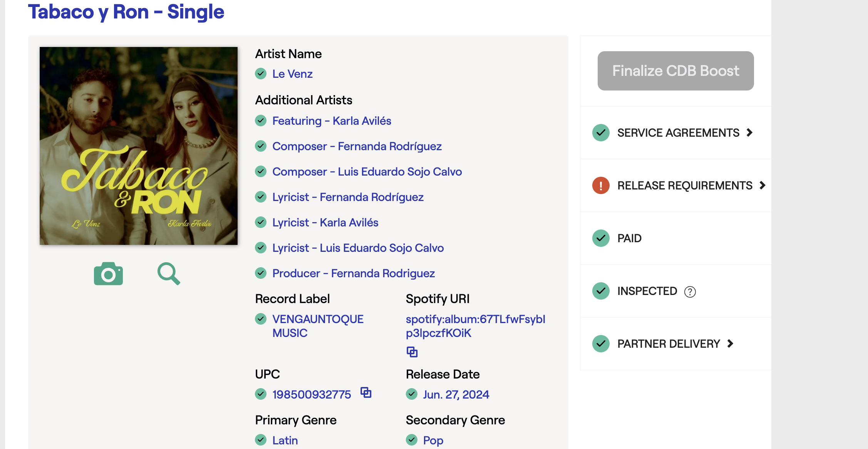Click the Tabaco & Ron album cover thumbnail
Image resolution: width=868 pixels, height=449 pixels.
click(x=139, y=146)
